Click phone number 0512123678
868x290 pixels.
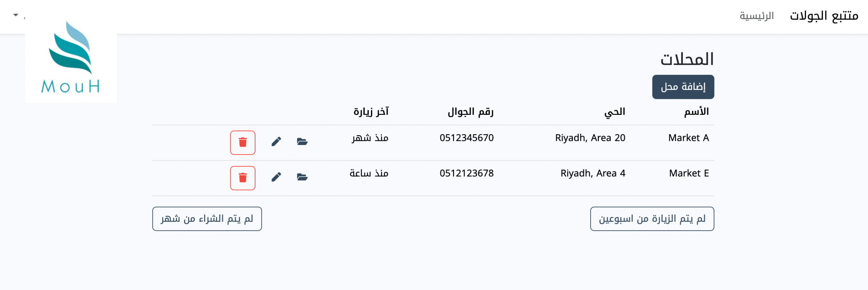point(467,173)
